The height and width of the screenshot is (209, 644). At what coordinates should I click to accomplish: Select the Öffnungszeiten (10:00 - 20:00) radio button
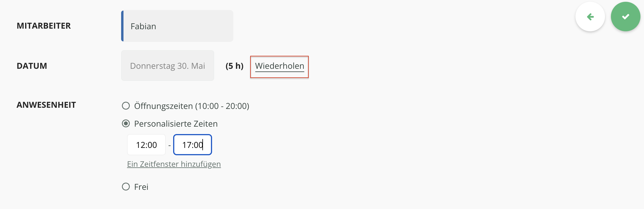point(126,105)
